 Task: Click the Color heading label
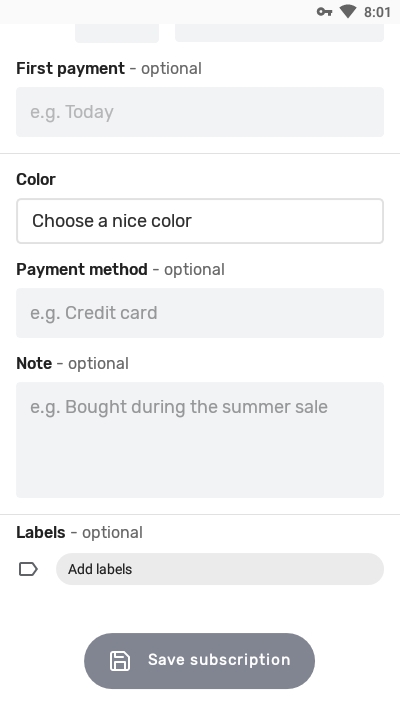click(x=36, y=179)
